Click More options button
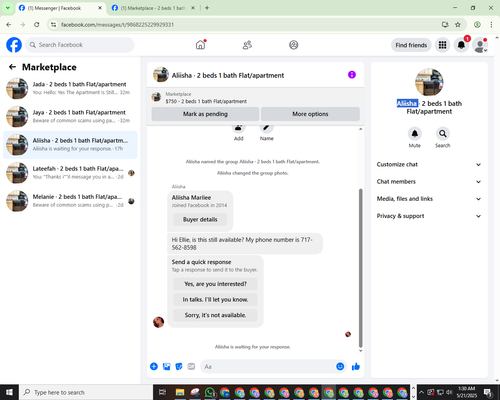 pyautogui.click(x=310, y=114)
